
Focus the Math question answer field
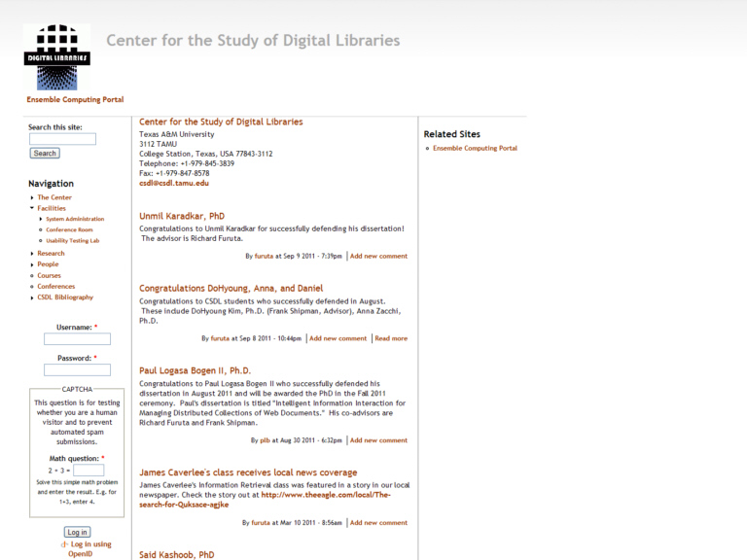point(89,471)
